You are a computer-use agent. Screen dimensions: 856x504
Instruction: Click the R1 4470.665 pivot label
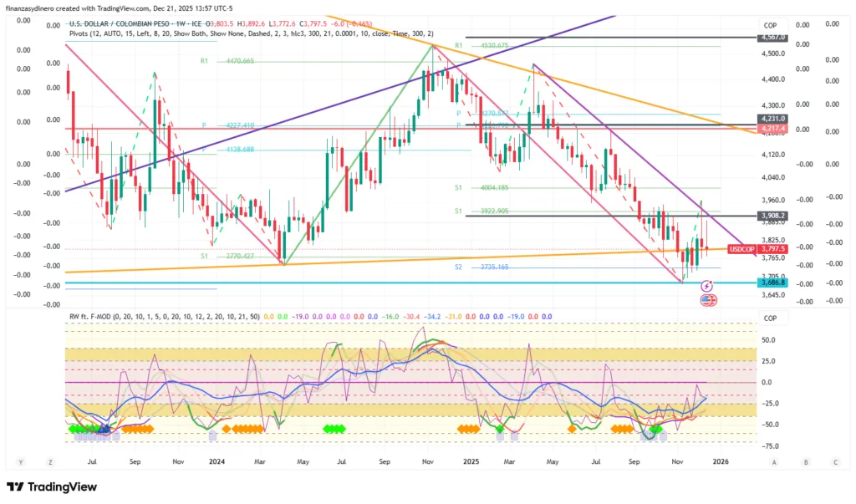click(227, 61)
